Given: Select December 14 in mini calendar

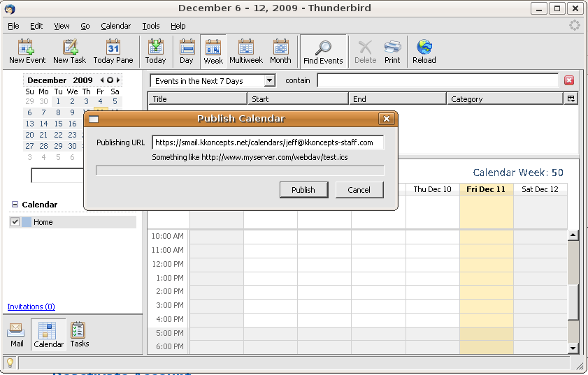Looking at the screenshot, I should coord(43,124).
